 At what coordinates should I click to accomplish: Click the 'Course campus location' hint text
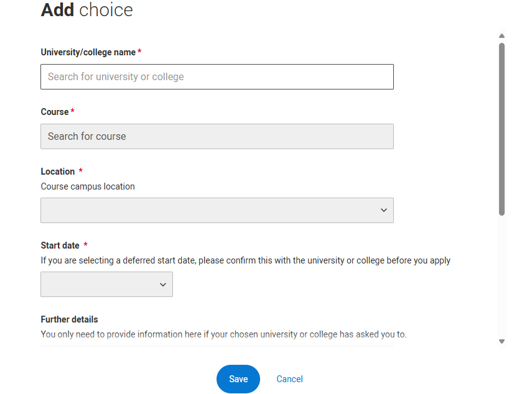point(88,186)
